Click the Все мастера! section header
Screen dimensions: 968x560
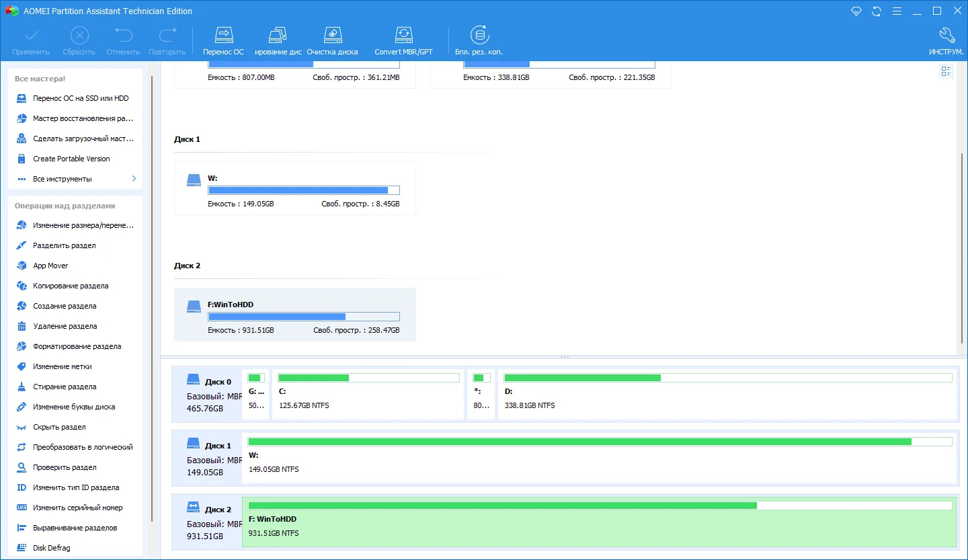tap(40, 79)
